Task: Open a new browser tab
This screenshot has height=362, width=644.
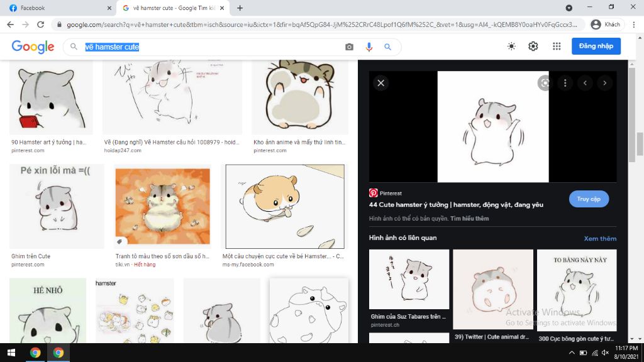Action: 240,8
